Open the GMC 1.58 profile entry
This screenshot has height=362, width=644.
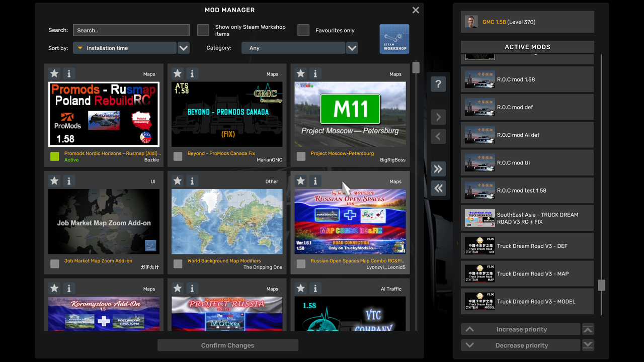click(527, 22)
